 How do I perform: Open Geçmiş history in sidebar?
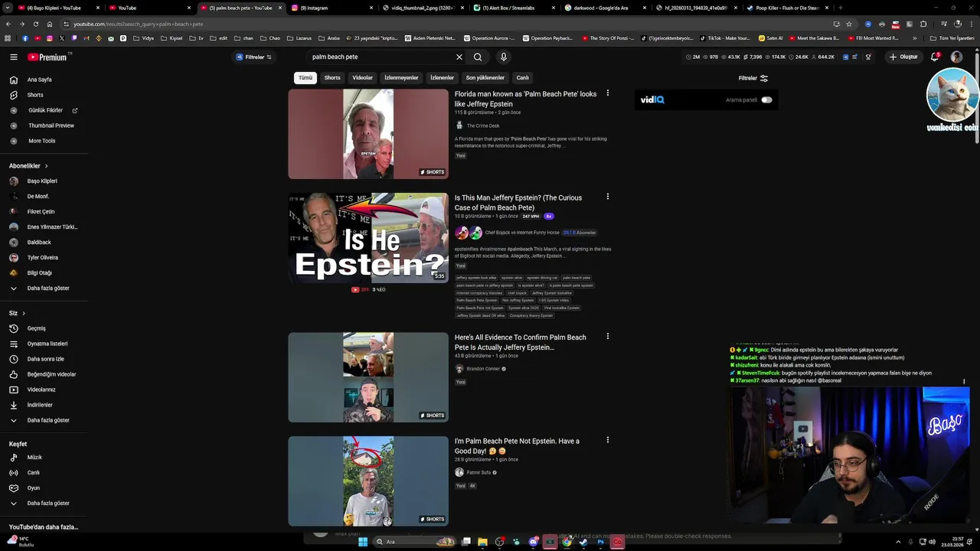point(36,328)
